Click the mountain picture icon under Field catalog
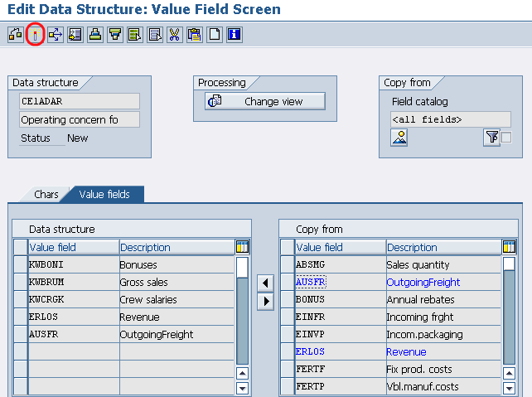 pyautogui.click(x=399, y=138)
